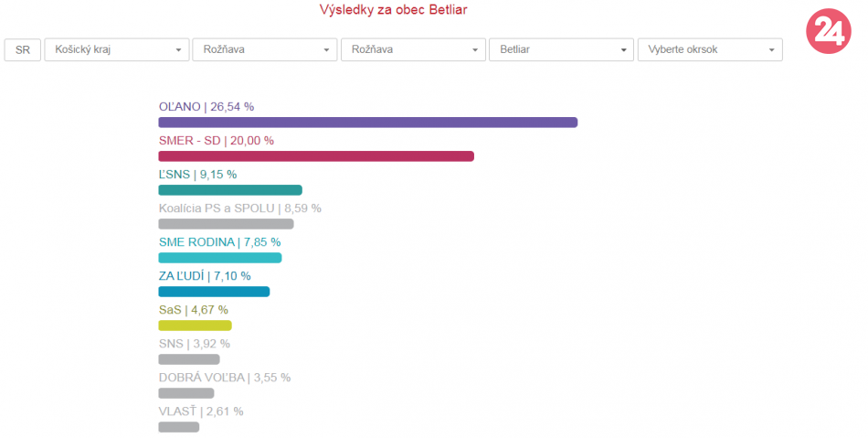This screenshot has height=438, width=868.
Task: Click the turquoise SME RODINA bar
Action: [x=220, y=258]
